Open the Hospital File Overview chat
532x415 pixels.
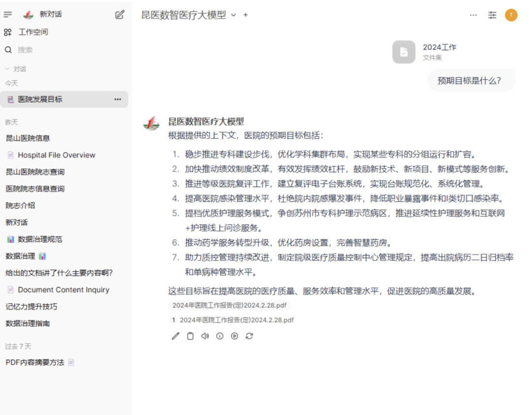pyautogui.click(x=65, y=155)
